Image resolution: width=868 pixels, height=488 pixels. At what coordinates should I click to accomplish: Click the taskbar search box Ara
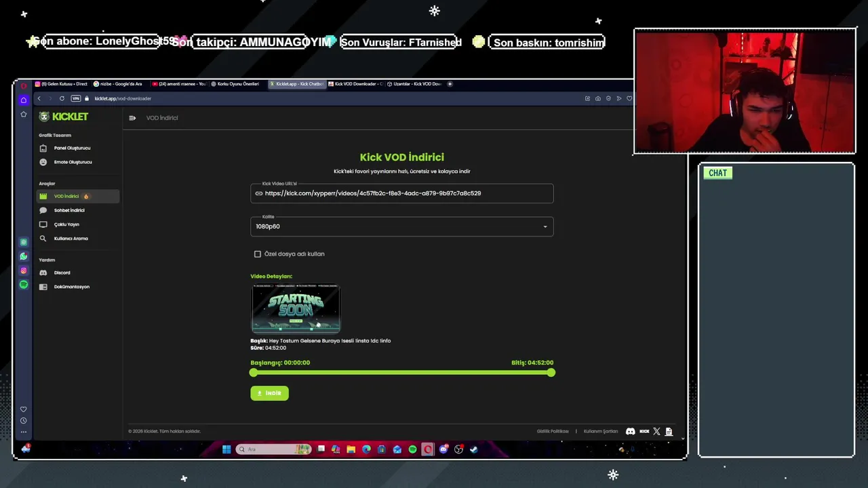coord(274,449)
